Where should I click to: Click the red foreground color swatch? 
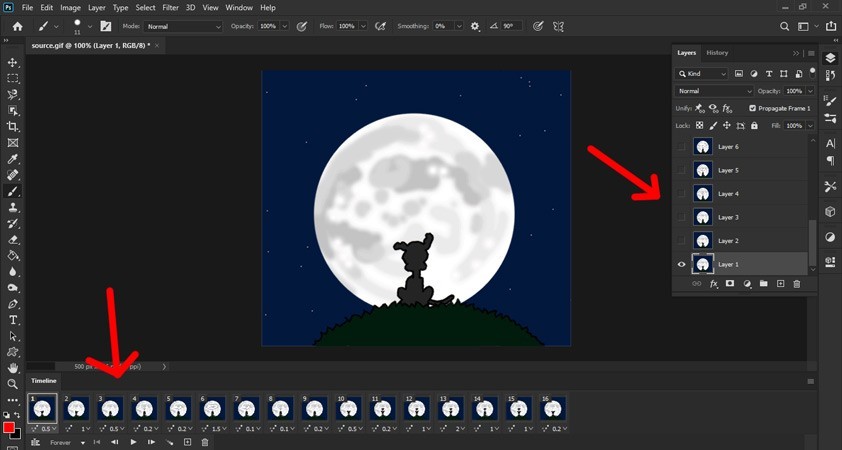9,428
